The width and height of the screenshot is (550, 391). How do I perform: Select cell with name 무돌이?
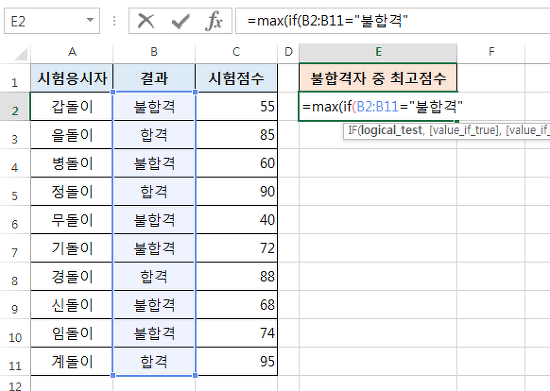(72, 220)
